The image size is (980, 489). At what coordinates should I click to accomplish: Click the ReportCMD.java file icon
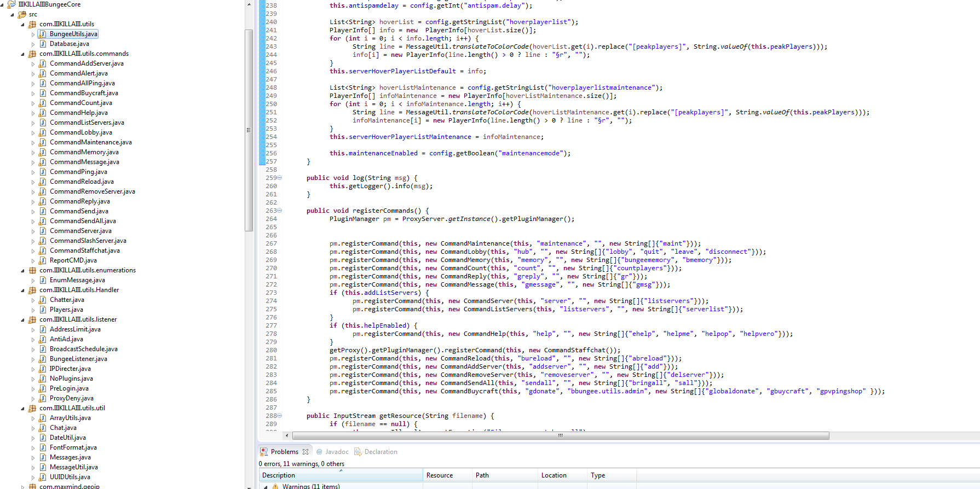[43, 260]
